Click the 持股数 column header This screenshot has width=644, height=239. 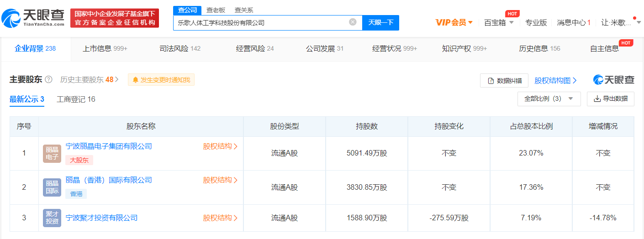coord(367,126)
